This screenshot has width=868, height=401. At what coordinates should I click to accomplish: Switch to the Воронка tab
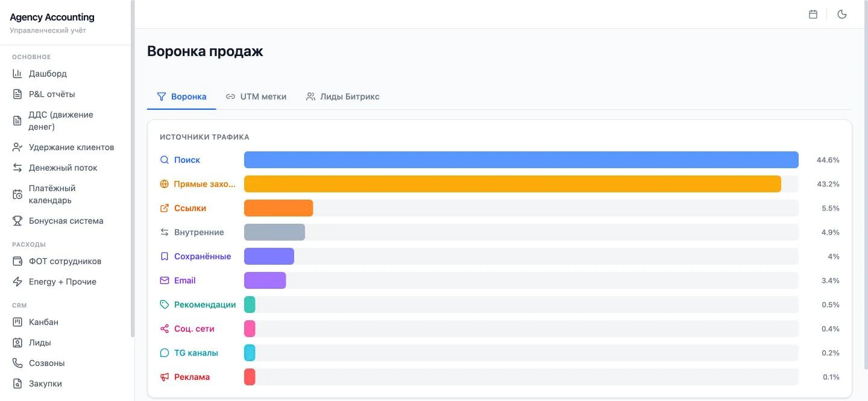[181, 96]
